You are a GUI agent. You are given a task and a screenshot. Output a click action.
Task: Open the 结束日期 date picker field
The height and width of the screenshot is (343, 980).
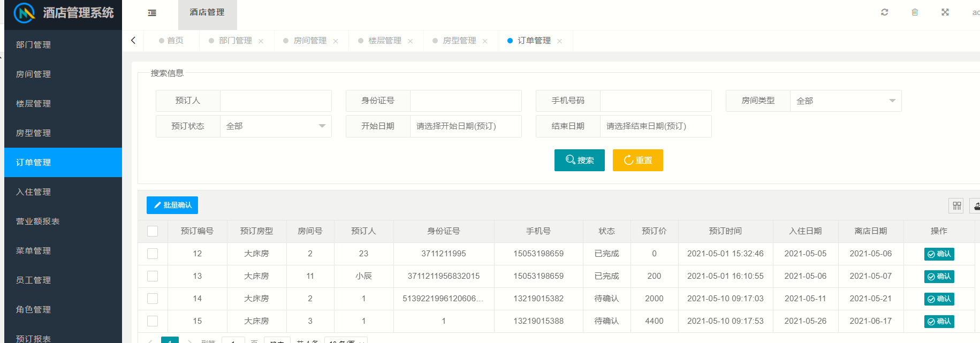pyautogui.click(x=656, y=126)
